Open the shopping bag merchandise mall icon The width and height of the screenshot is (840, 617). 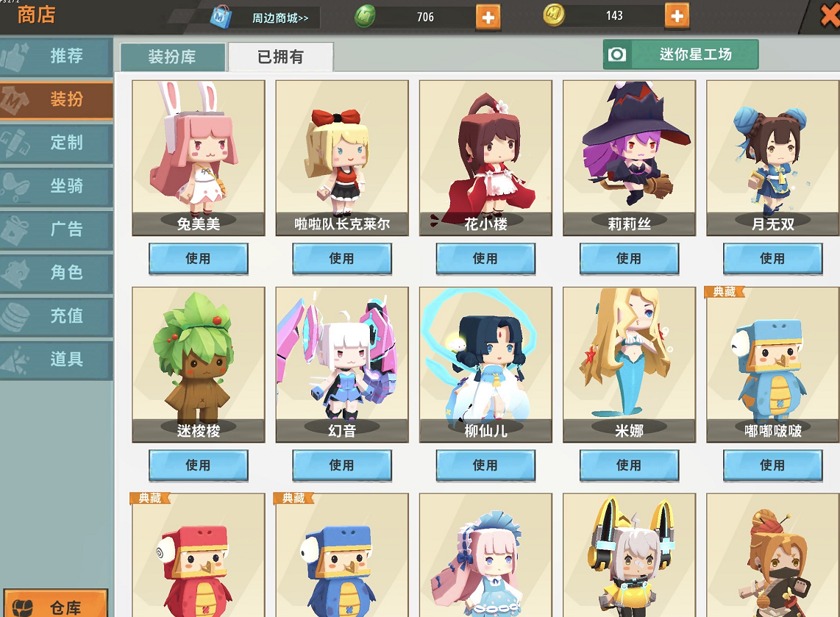coord(221,17)
